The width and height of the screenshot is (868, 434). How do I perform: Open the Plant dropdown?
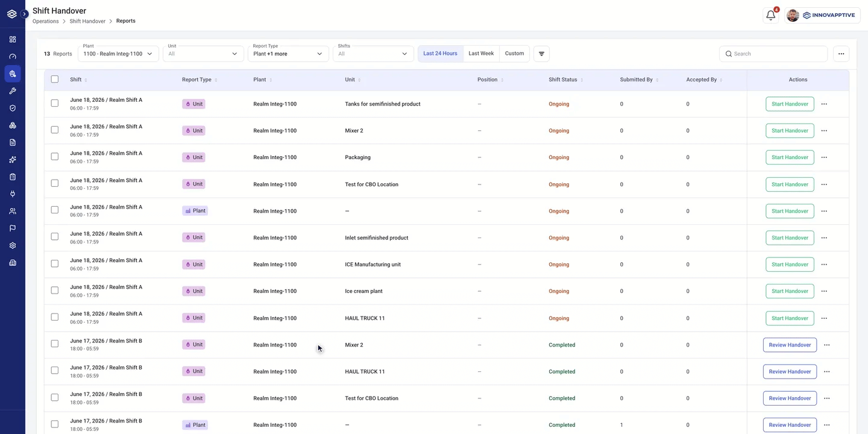pyautogui.click(x=118, y=54)
